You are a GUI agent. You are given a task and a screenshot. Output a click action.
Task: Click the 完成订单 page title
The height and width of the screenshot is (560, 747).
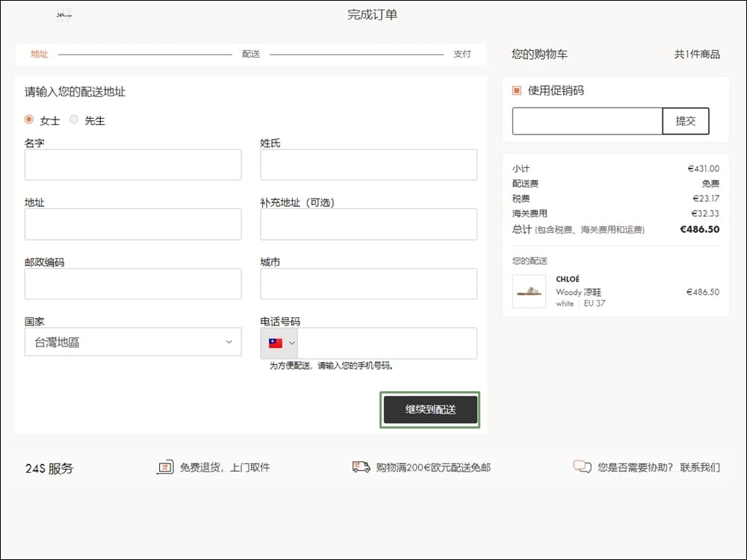372,15
